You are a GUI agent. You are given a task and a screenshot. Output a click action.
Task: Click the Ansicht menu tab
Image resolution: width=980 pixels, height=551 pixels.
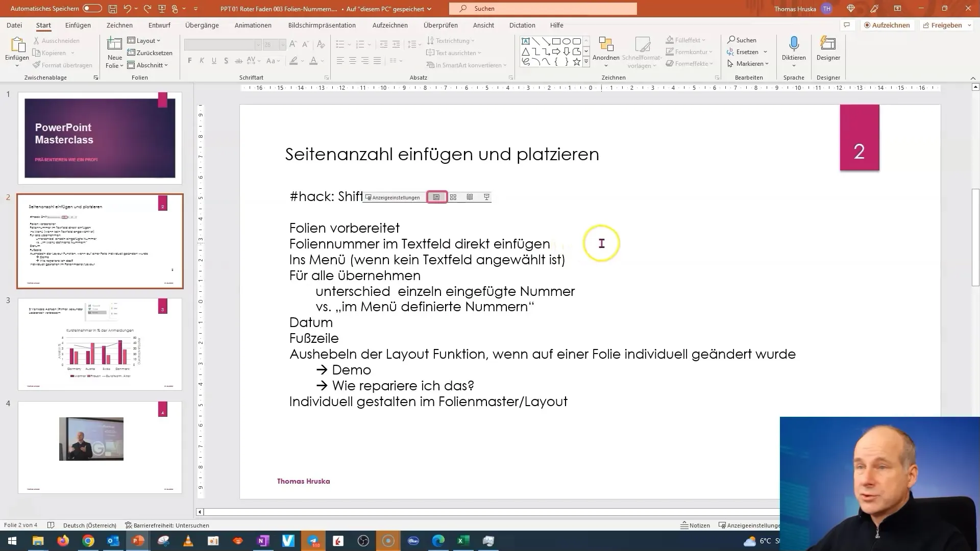pos(484,25)
